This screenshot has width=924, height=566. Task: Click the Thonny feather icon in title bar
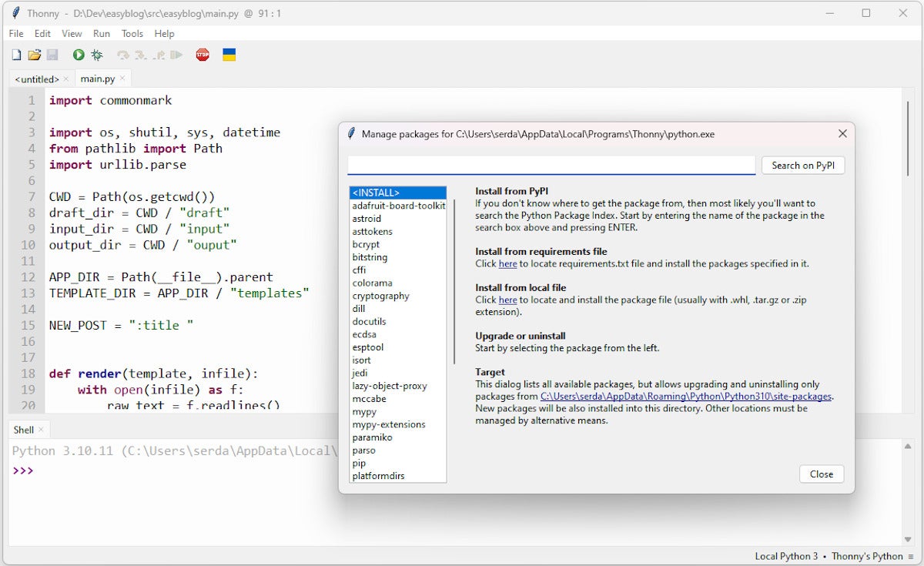click(17, 13)
